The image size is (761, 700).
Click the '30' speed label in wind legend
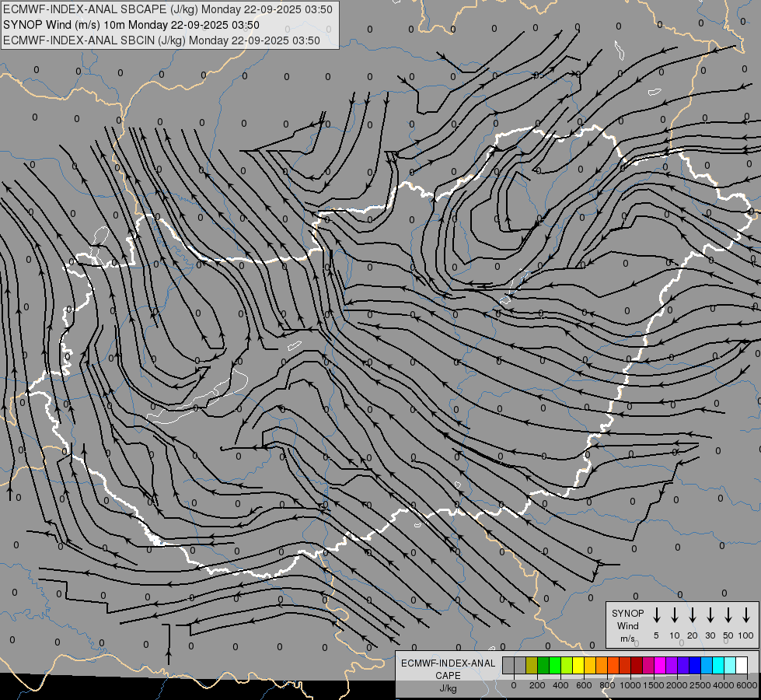(x=710, y=635)
